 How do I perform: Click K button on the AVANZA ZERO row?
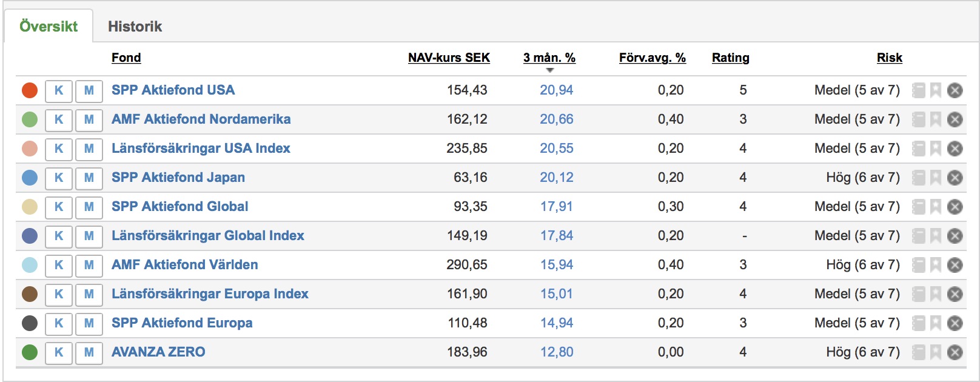59,352
